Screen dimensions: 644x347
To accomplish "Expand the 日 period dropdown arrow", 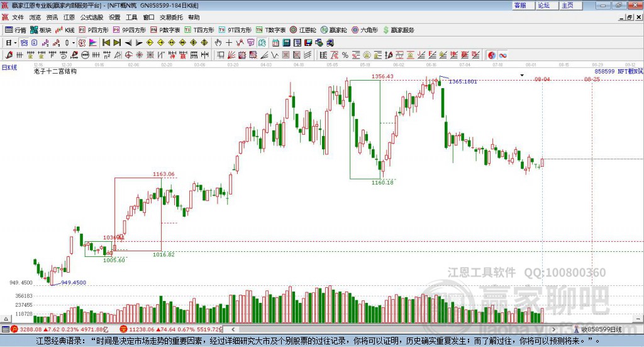I will pyautogui.click(x=16, y=43).
